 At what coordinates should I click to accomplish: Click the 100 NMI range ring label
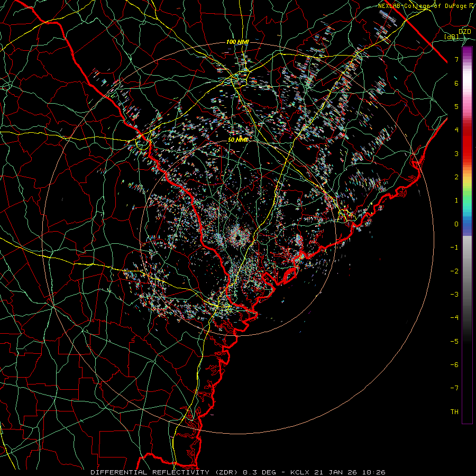237,42
